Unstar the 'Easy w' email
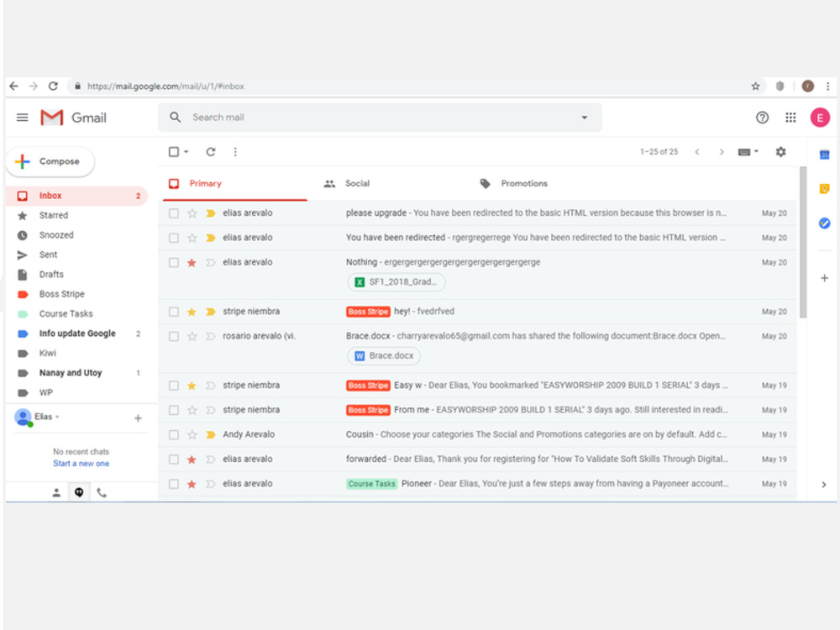Image resolution: width=840 pixels, height=630 pixels. 192,386
